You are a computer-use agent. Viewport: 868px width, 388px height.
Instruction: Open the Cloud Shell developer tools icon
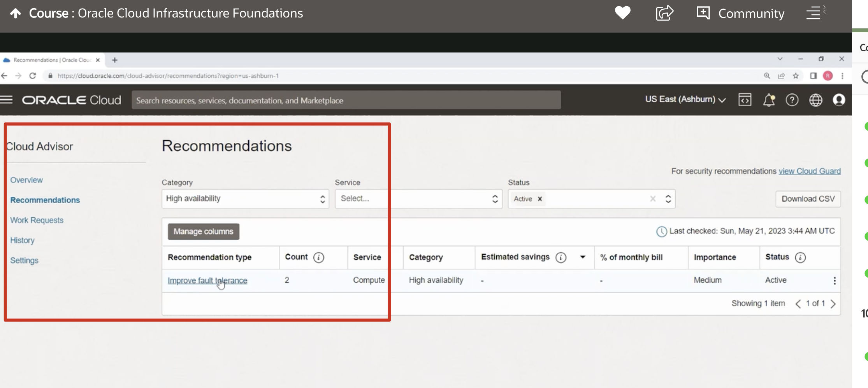click(x=745, y=100)
